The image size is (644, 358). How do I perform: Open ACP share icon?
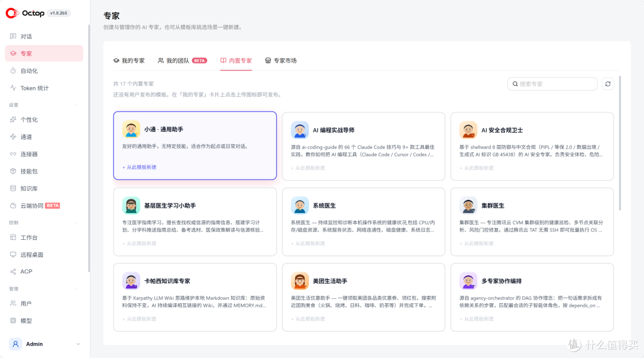(13, 271)
